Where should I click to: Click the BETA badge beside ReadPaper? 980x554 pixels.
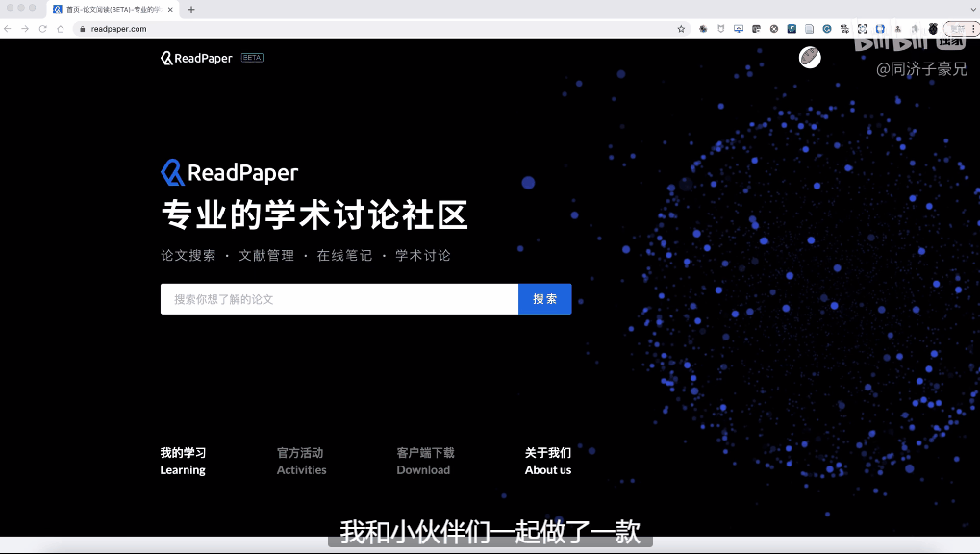coord(253,58)
